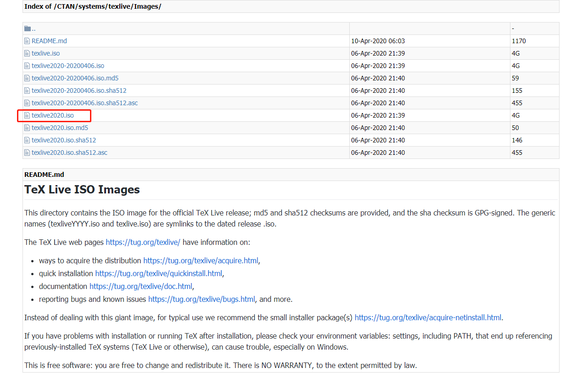
Task: Click file icon next to texlive2020-20200406.iso.sha512
Action: [27, 91]
